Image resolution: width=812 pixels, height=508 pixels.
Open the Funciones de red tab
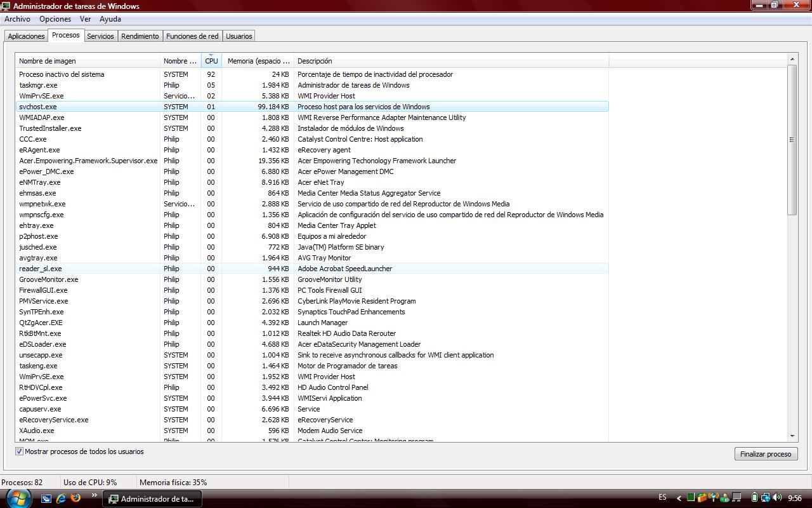192,36
